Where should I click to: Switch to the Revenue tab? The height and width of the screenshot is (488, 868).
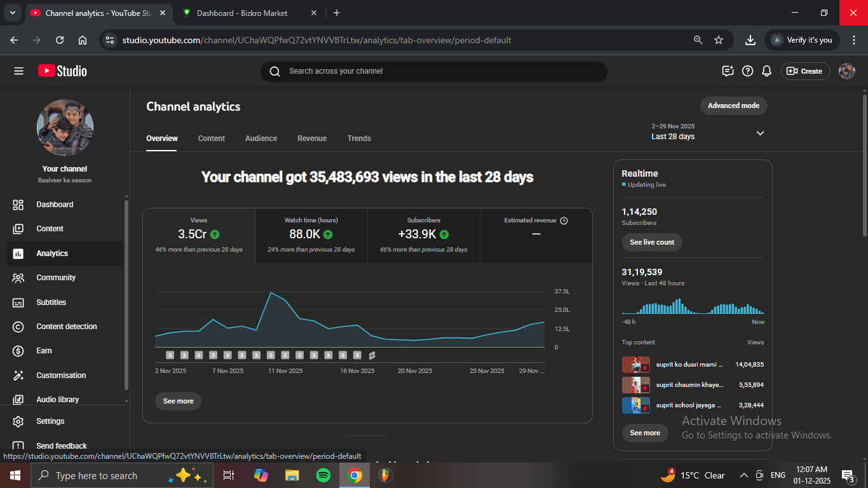[x=312, y=139]
